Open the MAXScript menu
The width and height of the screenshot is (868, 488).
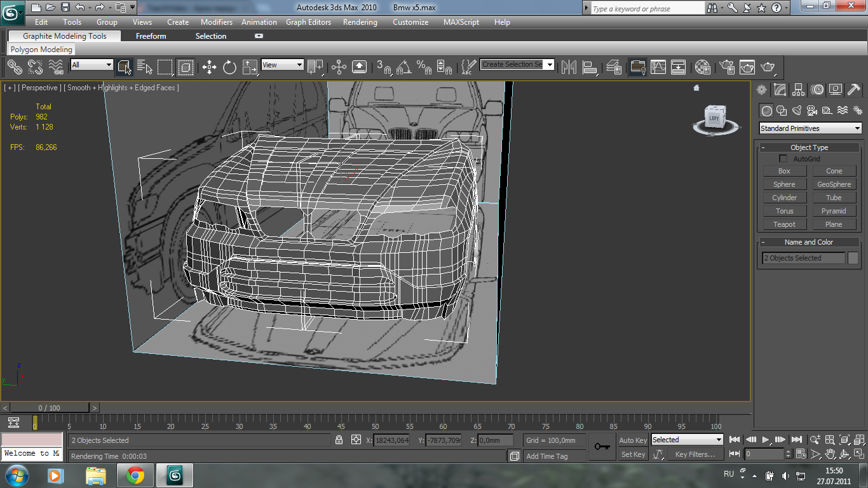tap(461, 22)
